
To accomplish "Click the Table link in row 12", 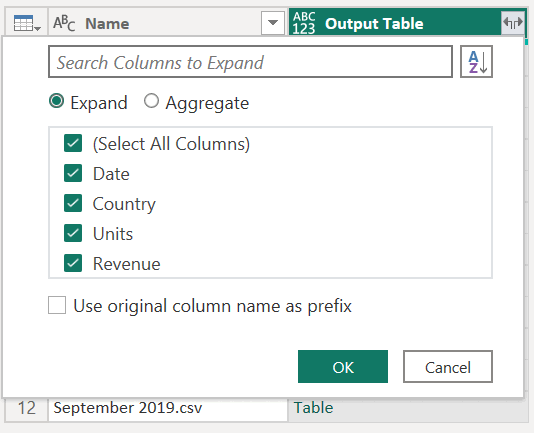I will point(313,408).
